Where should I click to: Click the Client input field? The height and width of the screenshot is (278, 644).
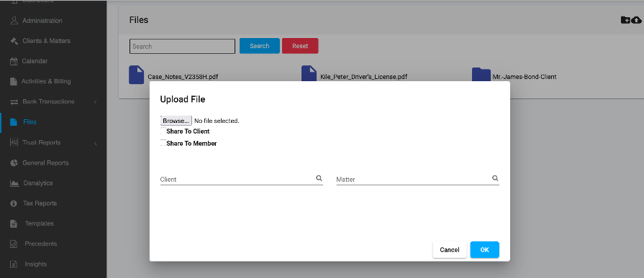click(x=242, y=179)
